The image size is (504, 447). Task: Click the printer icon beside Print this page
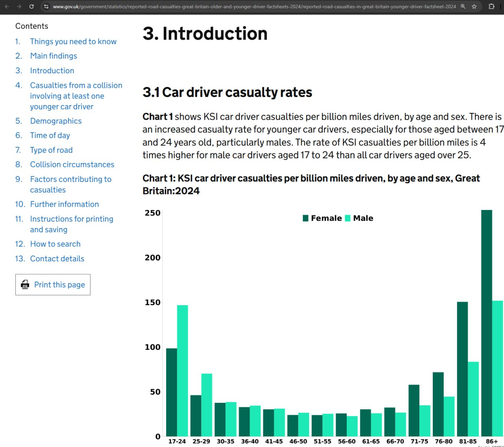point(25,284)
